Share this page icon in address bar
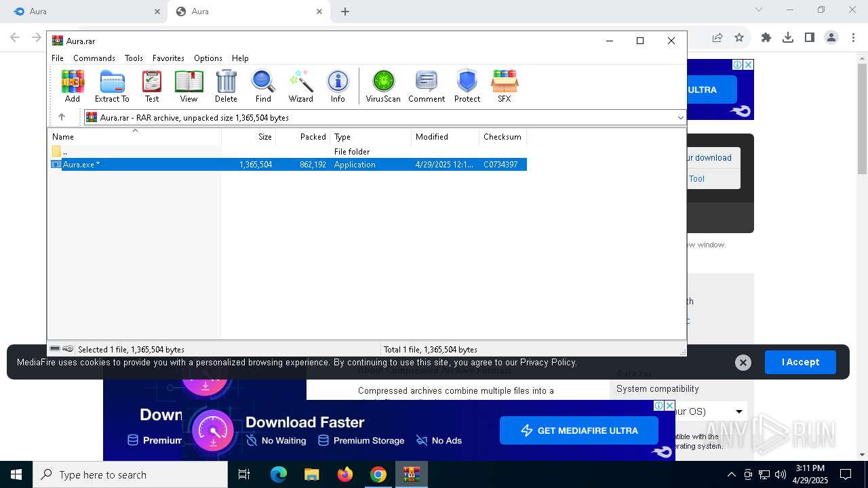Screen dimensions: 868x488 [717, 38]
